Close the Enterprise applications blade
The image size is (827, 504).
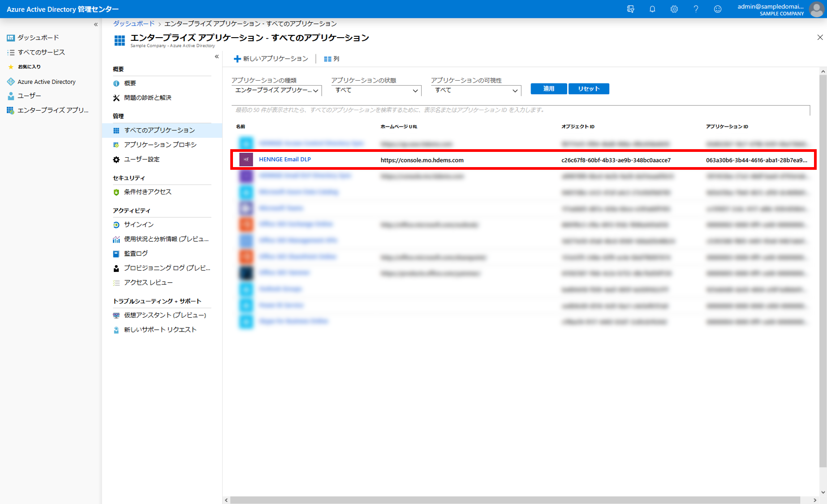tap(820, 38)
